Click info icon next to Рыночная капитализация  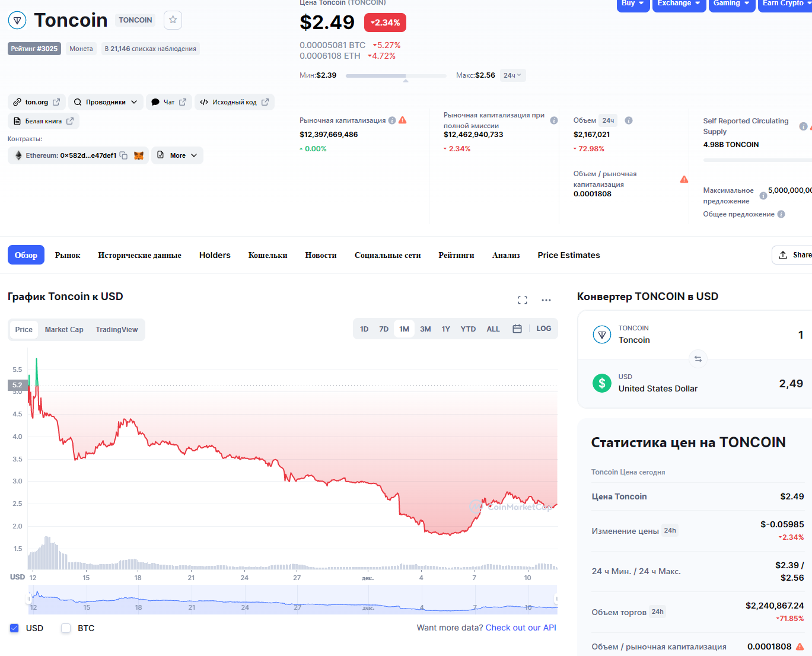pos(392,120)
